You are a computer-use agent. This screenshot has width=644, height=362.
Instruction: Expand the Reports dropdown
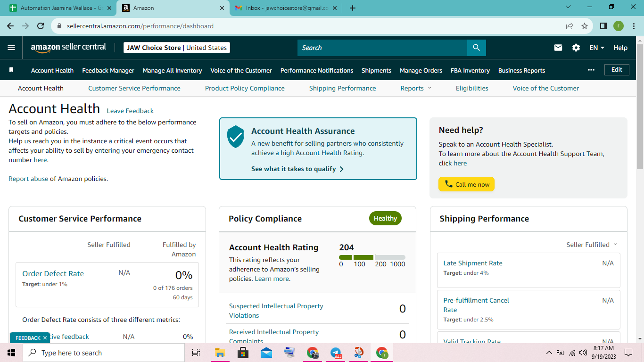coord(416,88)
